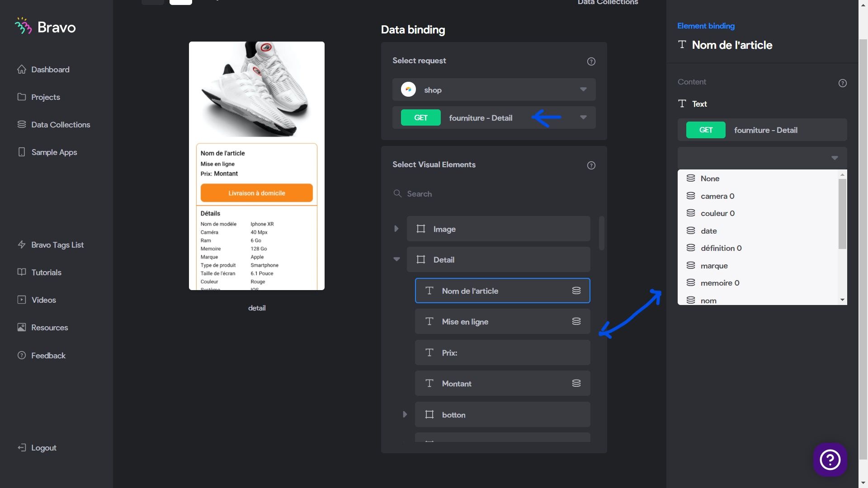The height and width of the screenshot is (488, 868).
Task: Expand the Image element group
Action: (396, 229)
